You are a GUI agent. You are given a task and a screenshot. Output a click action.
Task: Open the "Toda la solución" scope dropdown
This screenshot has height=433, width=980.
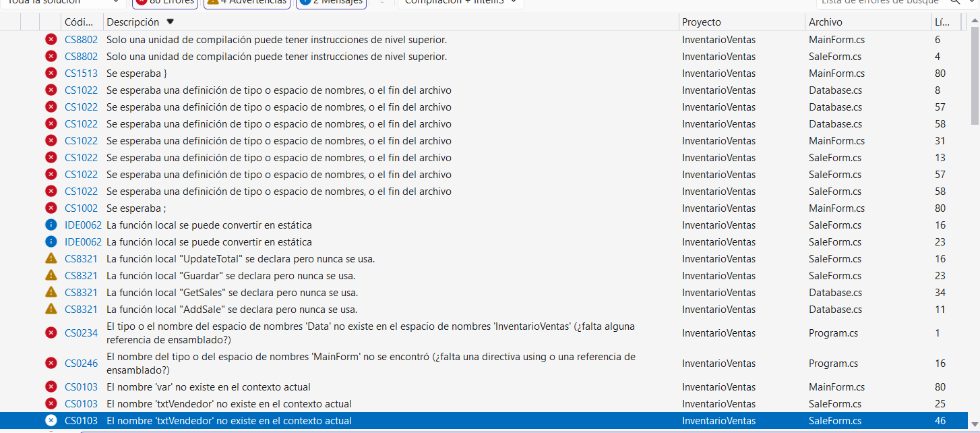(x=62, y=2)
